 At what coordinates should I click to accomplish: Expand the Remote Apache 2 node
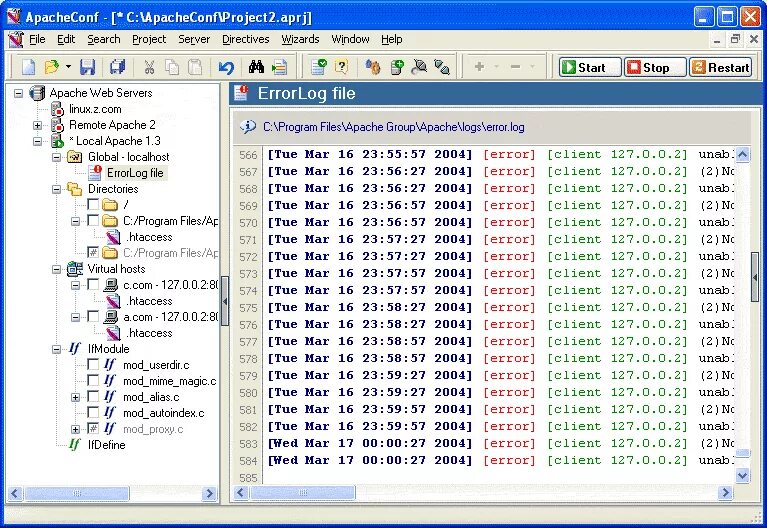[x=38, y=125]
